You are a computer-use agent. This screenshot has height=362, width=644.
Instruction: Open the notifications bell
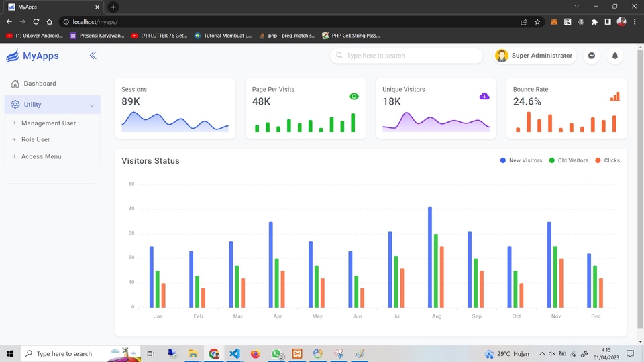click(x=614, y=56)
